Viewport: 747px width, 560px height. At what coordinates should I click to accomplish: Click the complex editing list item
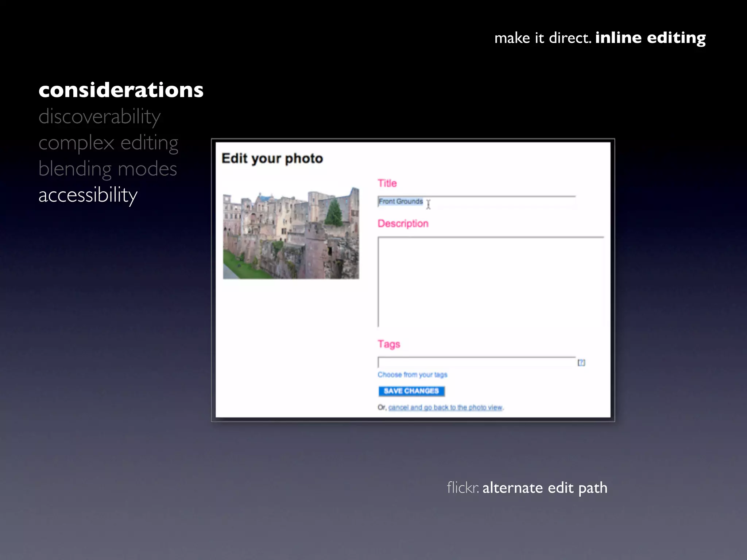point(108,143)
